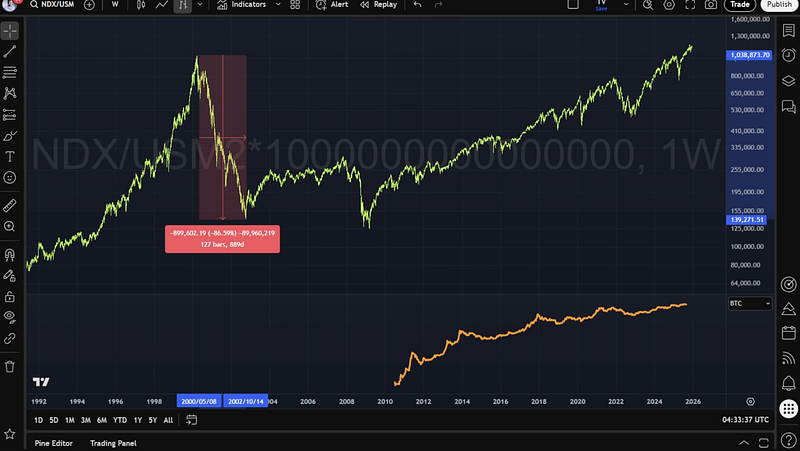Toggle lock all drawings
The image size is (800, 451).
coord(10,296)
